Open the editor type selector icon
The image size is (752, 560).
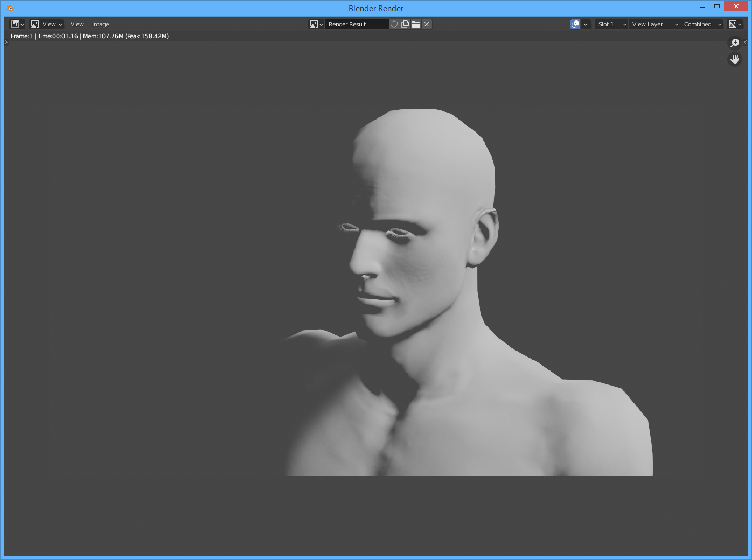click(x=16, y=24)
